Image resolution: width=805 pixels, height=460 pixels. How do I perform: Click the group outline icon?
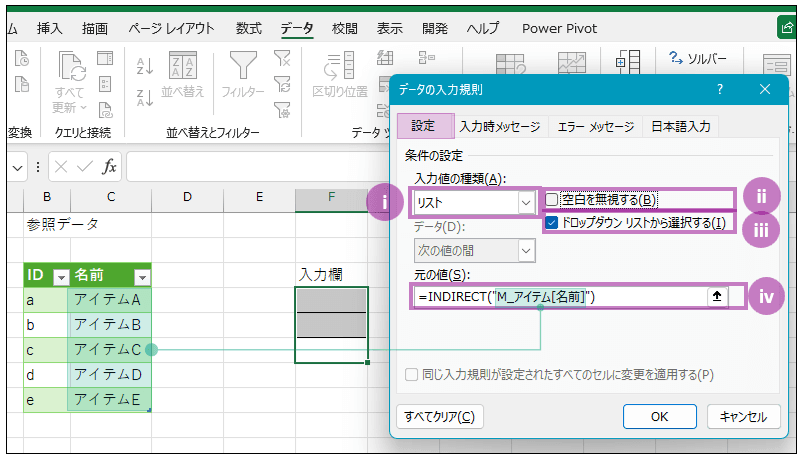(x=628, y=63)
